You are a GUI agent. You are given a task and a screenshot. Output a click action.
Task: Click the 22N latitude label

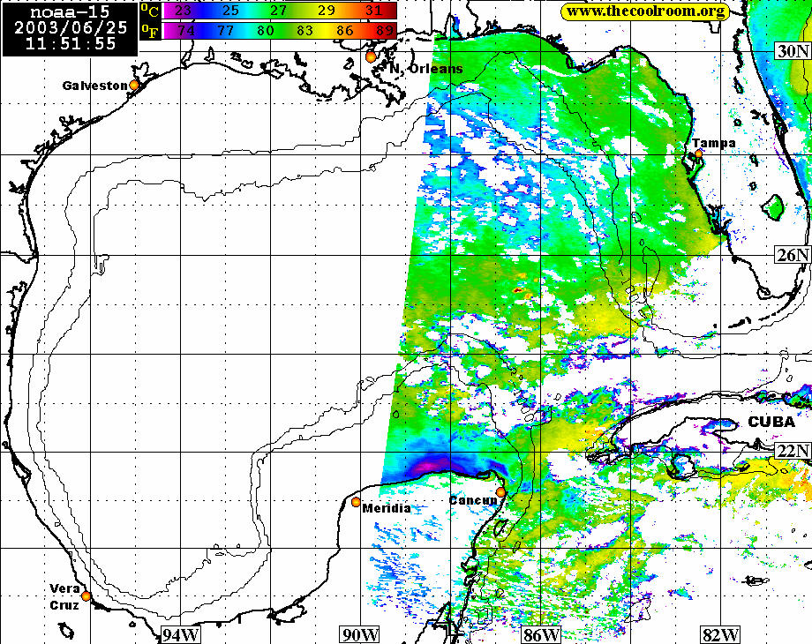793,451
